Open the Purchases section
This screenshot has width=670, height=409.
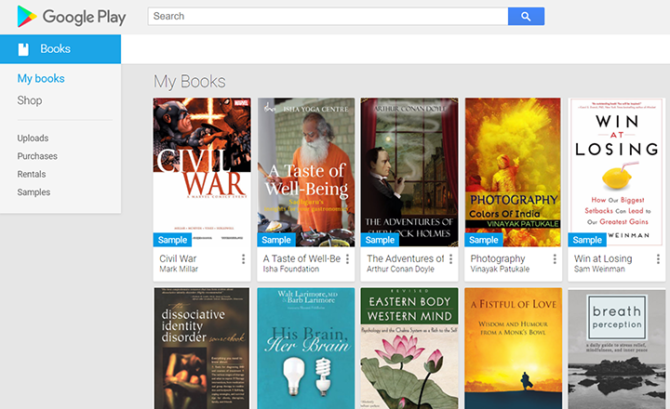click(37, 156)
